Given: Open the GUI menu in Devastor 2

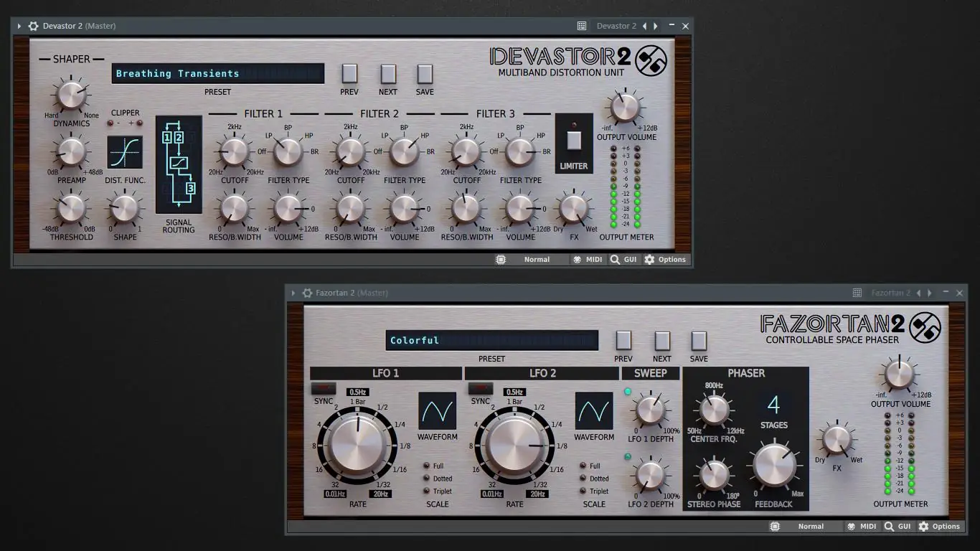Looking at the screenshot, I should pos(623,260).
